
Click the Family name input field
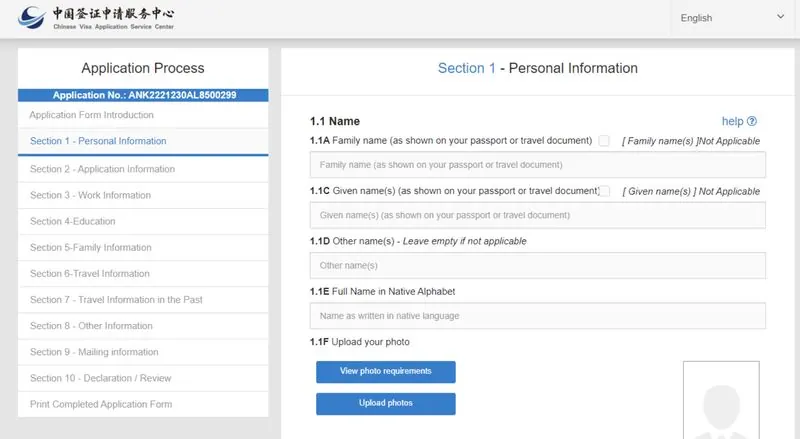pyautogui.click(x=537, y=165)
